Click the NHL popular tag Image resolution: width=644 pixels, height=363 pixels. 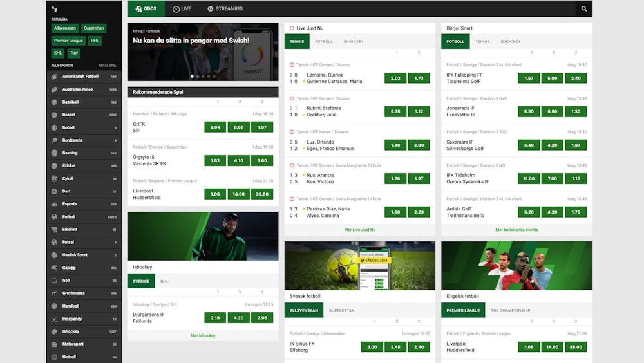click(x=95, y=41)
